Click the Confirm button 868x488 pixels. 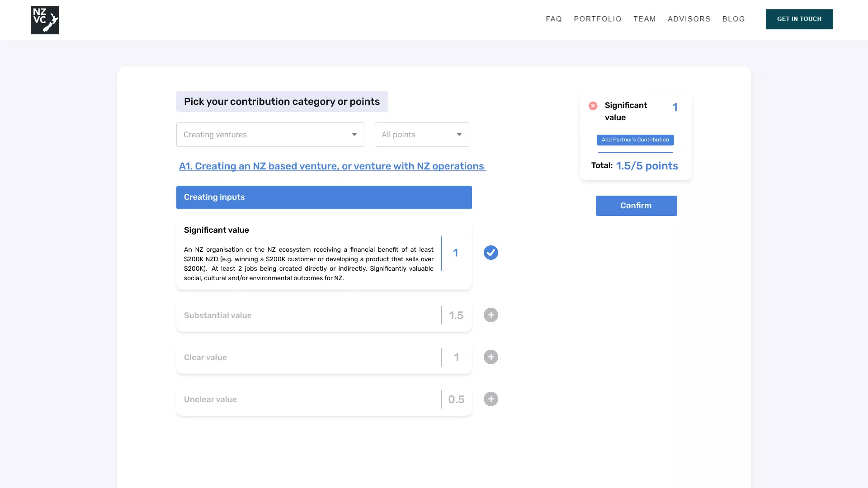click(x=636, y=206)
